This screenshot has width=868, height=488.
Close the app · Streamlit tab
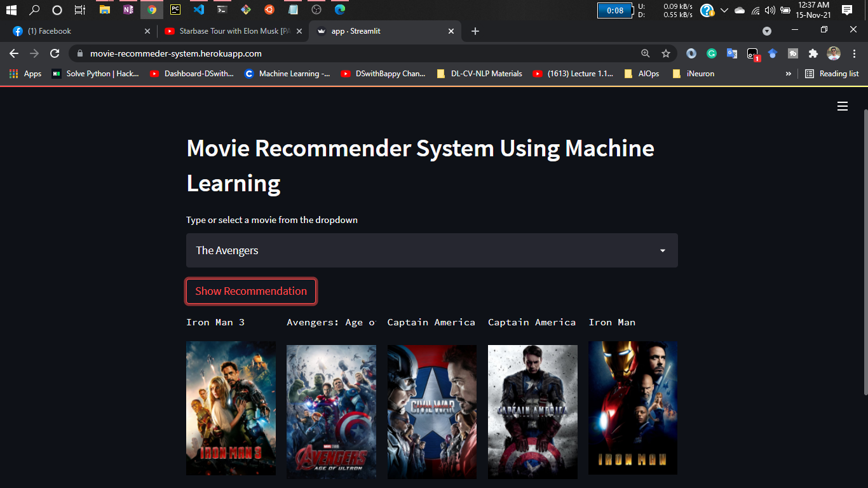[451, 31]
